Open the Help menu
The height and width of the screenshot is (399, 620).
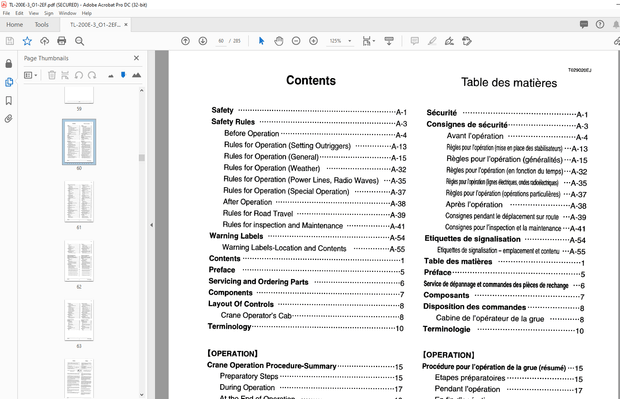87,13
